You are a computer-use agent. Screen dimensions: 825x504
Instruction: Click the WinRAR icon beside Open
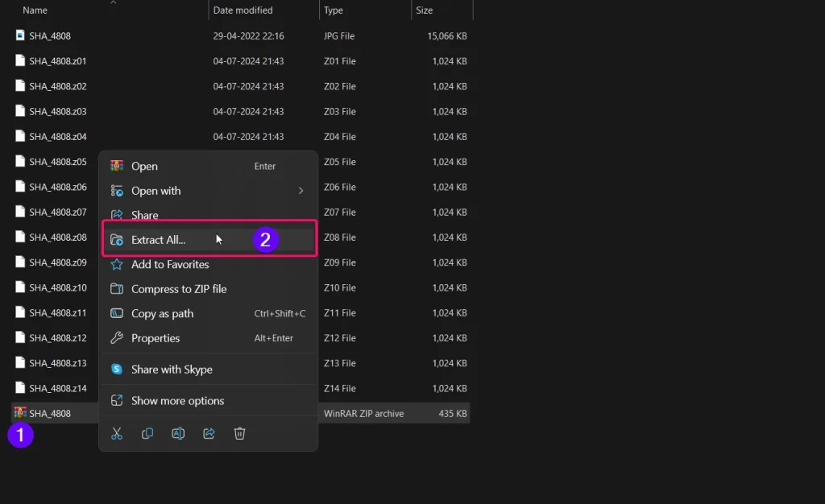point(117,166)
